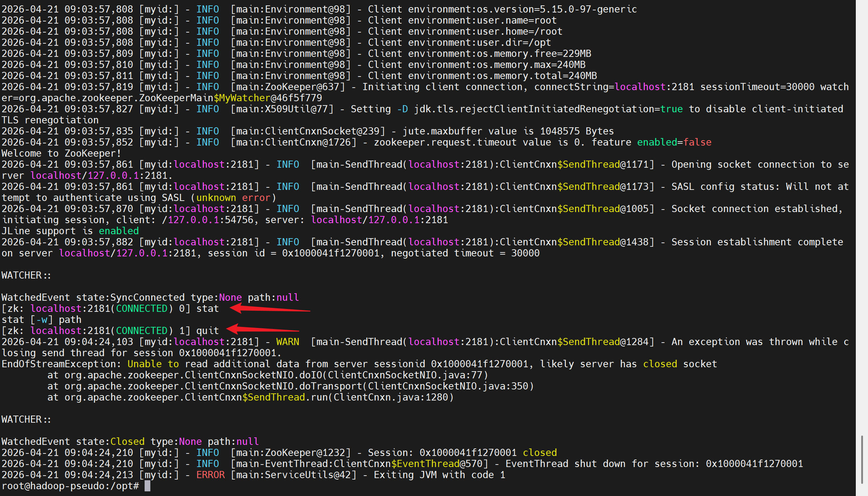This screenshot has height=496, width=868.
Task: Click the 'user.name=root' environment text
Action: (x=517, y=20)
